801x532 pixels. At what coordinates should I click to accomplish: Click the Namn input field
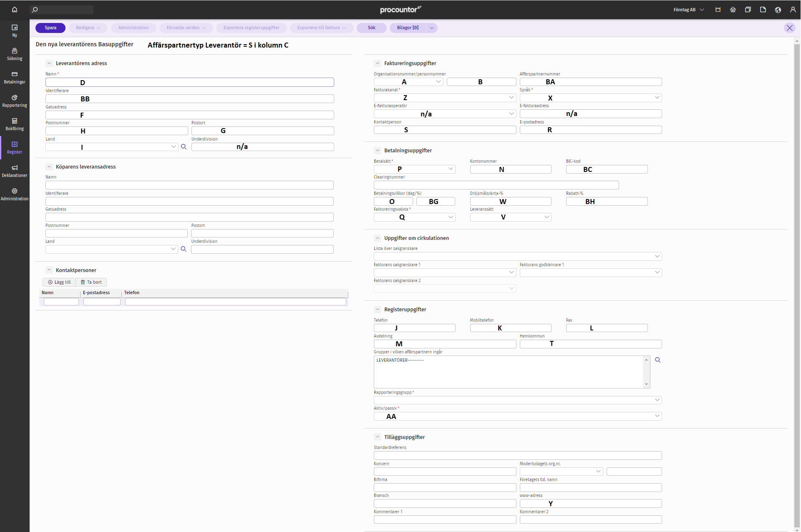tap(190, 82)
